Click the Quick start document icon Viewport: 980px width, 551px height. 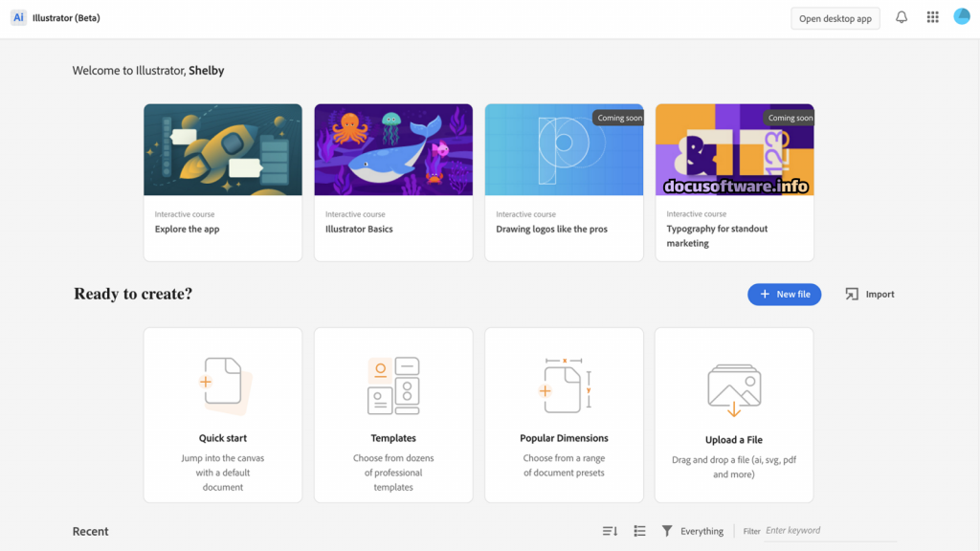click(x=223, y=383)
